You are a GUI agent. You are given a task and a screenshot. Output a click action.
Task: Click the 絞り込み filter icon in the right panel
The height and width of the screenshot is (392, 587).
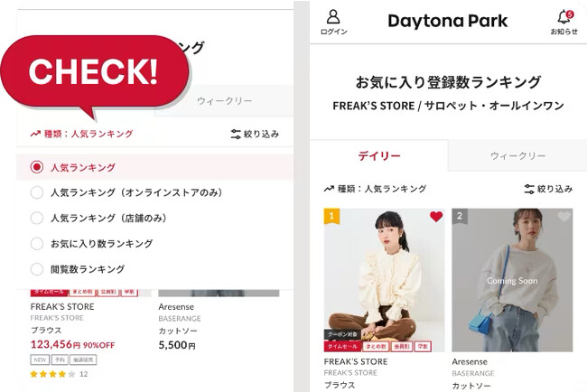pyautogui.click(x=529, y=189)
